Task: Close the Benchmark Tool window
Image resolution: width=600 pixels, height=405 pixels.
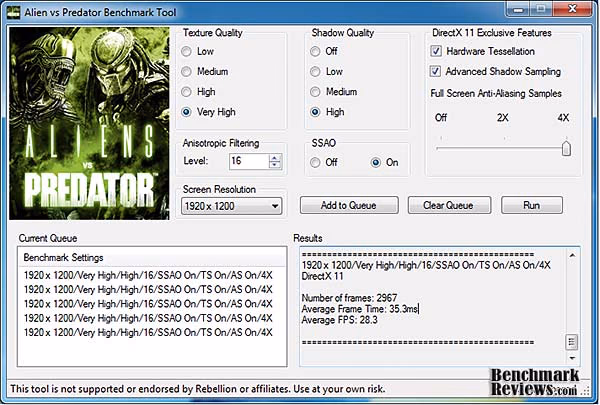Action: tap(572, 10)
